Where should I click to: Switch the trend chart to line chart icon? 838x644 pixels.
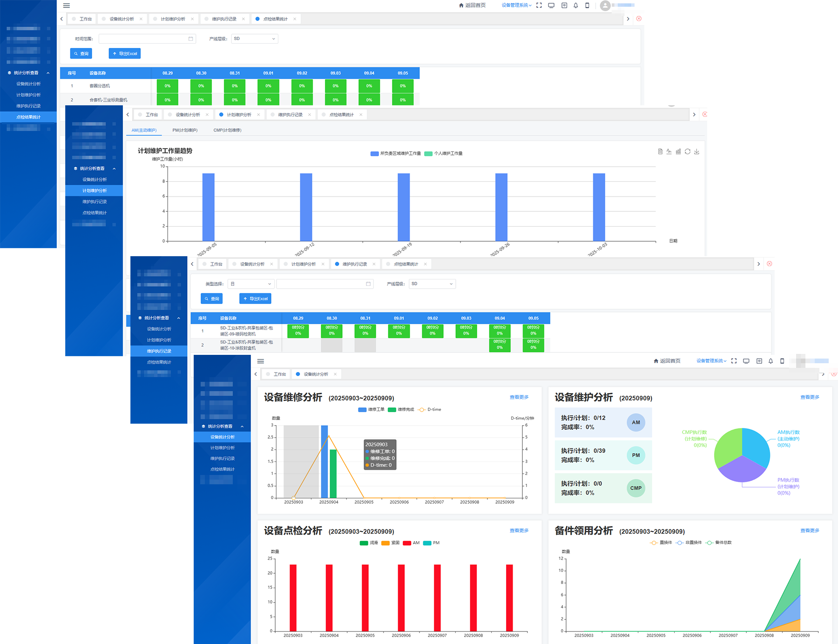(x=669, y=151)
